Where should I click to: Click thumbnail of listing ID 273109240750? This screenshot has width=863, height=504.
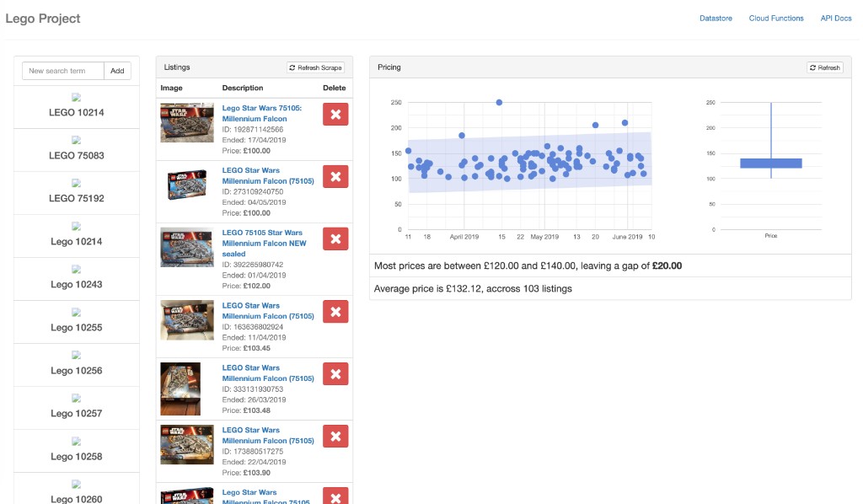187,185
